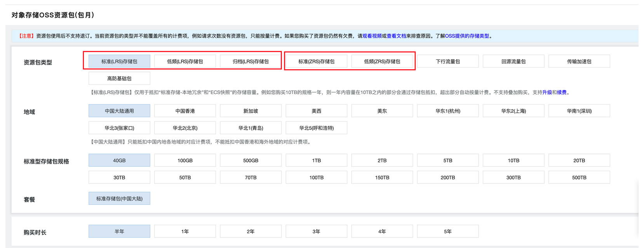The height and width of the screenshot is (248, 644).
Task: Pick the 20TB size option
Action: pos(579,160)
